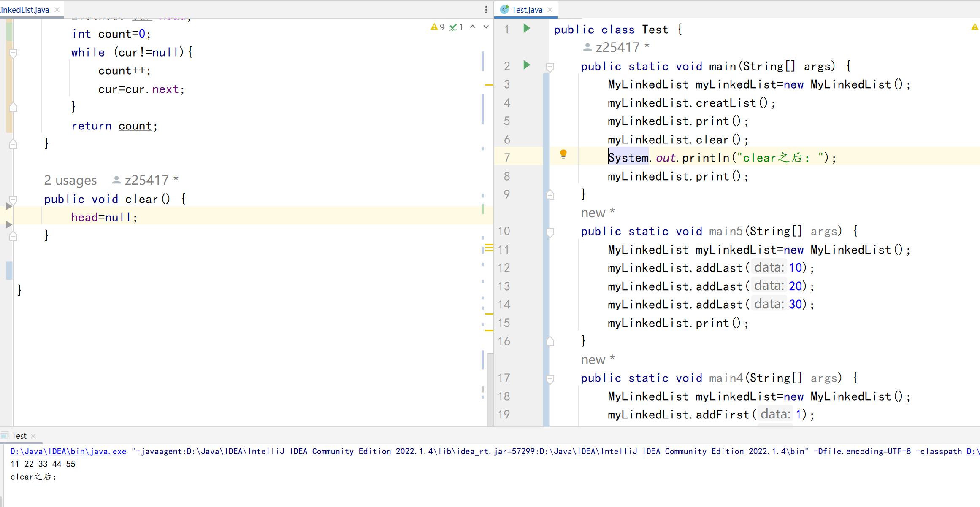Close the Test run tab

(x=33, y=436)
